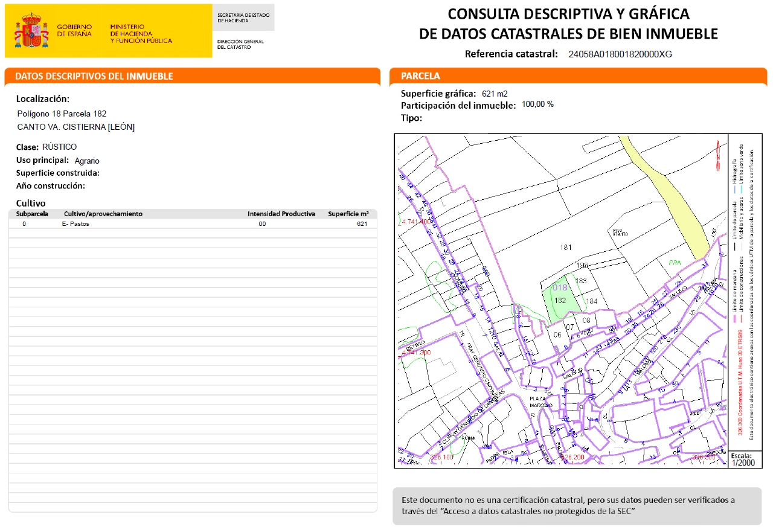Click the north arrow on the map

point(719,155)
